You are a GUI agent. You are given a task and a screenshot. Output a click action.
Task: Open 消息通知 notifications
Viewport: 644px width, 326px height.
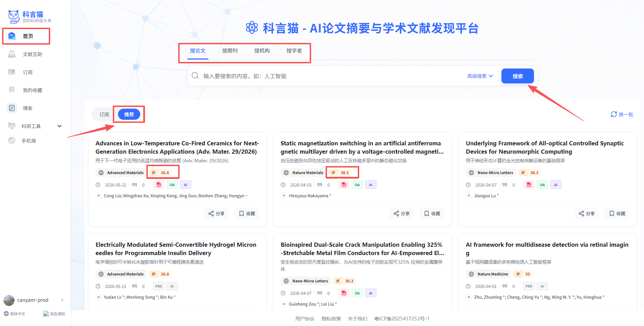click(54, 314)
